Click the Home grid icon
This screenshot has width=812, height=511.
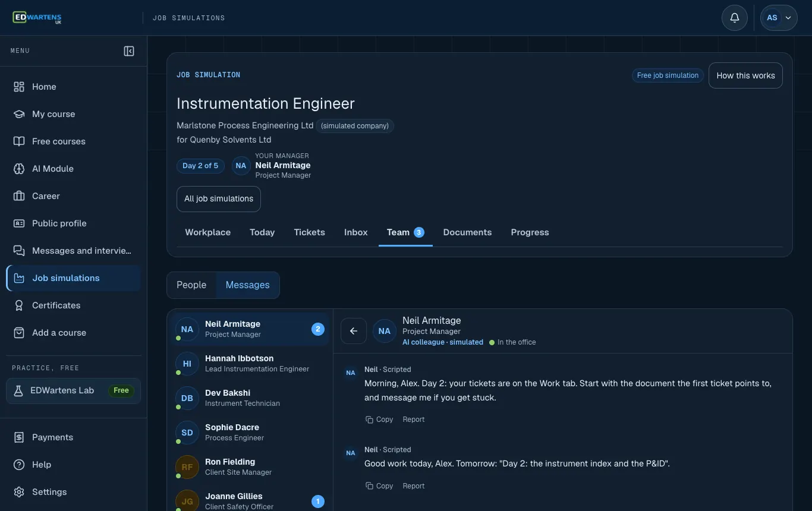click(19, 87)
